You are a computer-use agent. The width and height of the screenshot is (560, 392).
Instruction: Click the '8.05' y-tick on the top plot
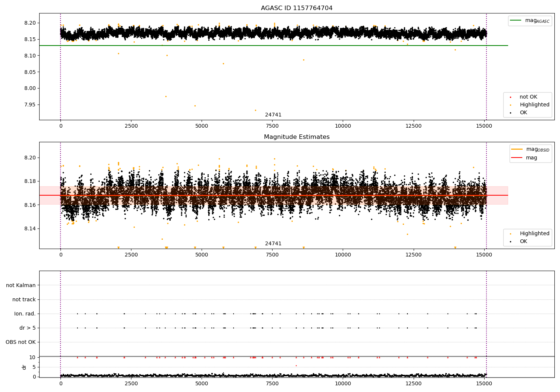31,72
